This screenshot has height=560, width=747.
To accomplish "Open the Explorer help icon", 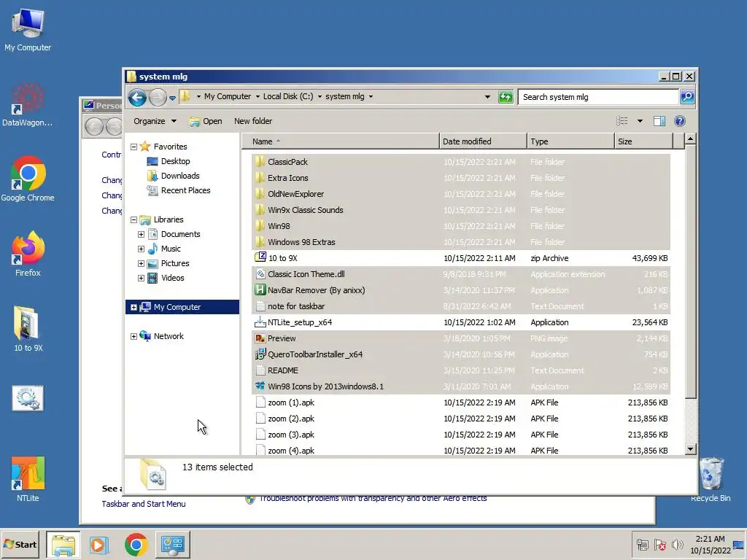I will click(680, 121).
